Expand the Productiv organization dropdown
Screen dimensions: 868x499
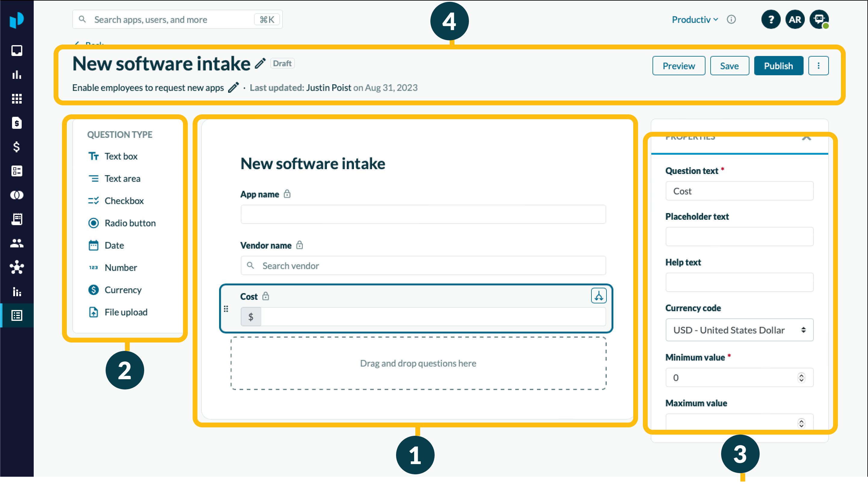click(695, 20)
